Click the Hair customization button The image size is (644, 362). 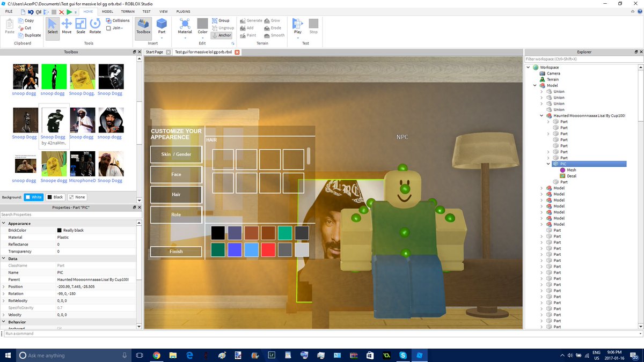coord(176,194)
